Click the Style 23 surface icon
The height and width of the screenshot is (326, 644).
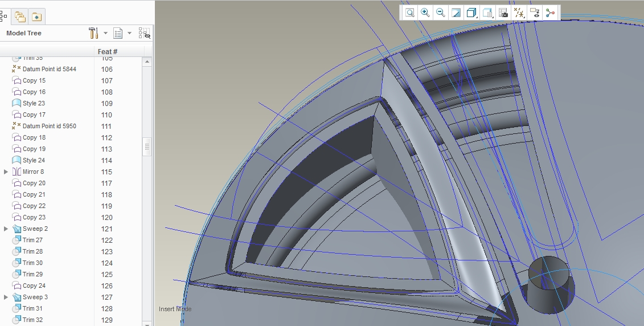[x=17, y=103]
